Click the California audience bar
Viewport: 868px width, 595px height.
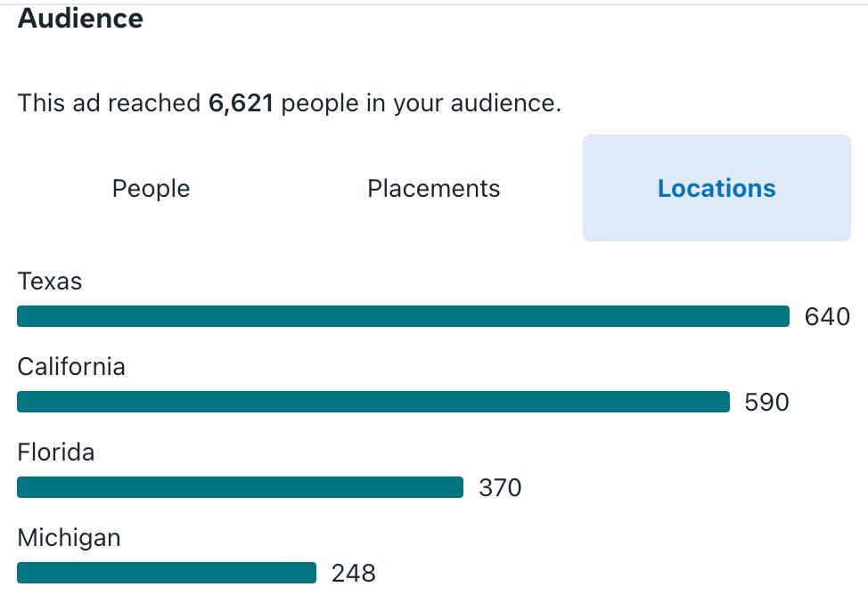tap(373, 402)
